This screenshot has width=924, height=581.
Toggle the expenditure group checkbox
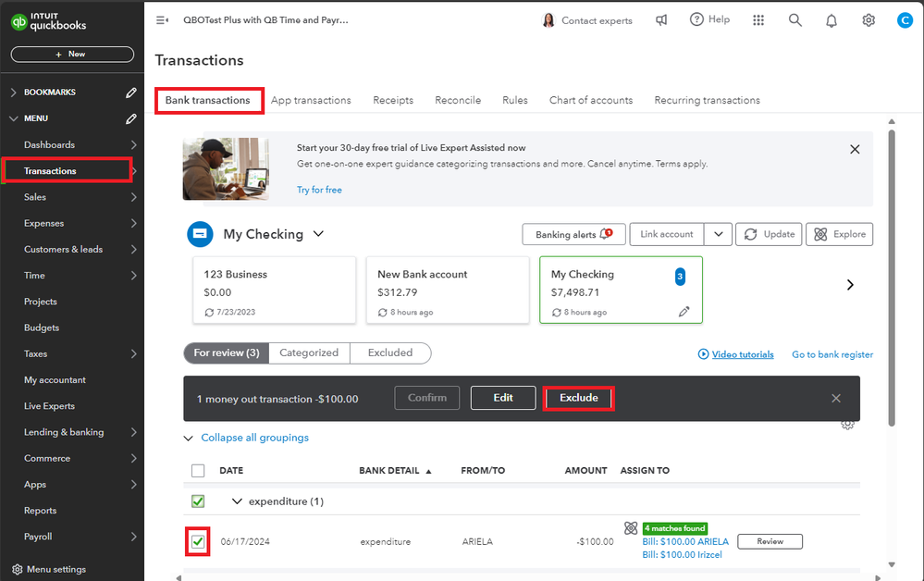pos(198,501)
